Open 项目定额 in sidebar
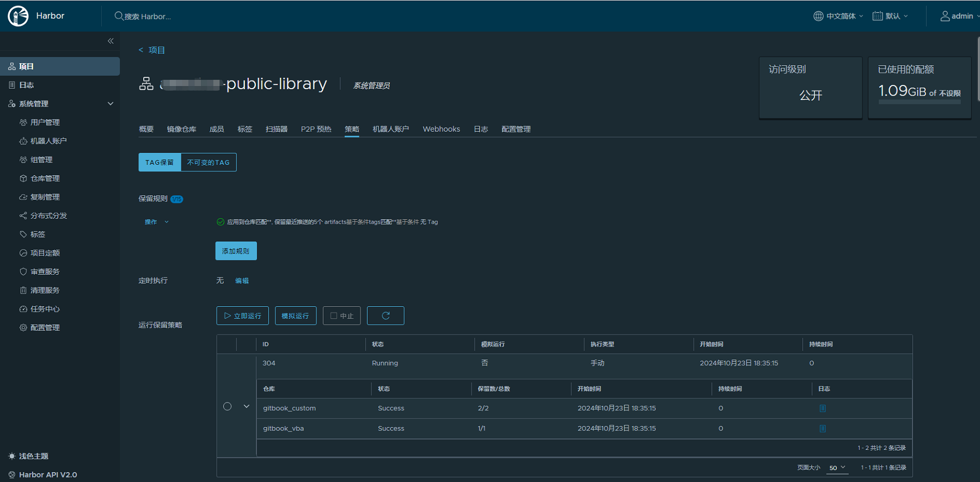This screenshot has width=980, height=482. tap(45, 253)
